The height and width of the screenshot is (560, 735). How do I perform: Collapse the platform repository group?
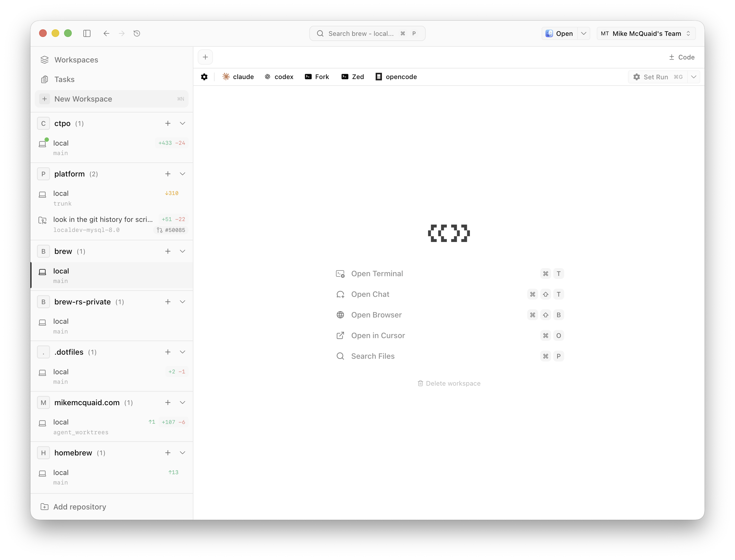tap(182, 174)
